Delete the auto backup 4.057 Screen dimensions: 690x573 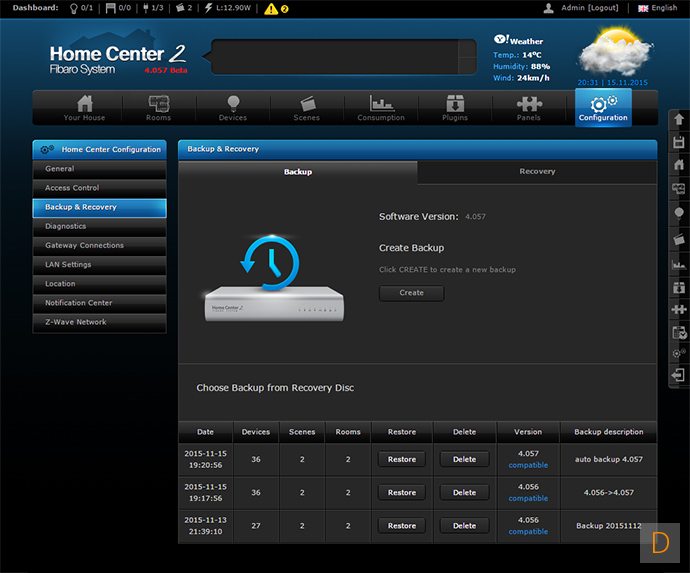(x=465, y=459)
